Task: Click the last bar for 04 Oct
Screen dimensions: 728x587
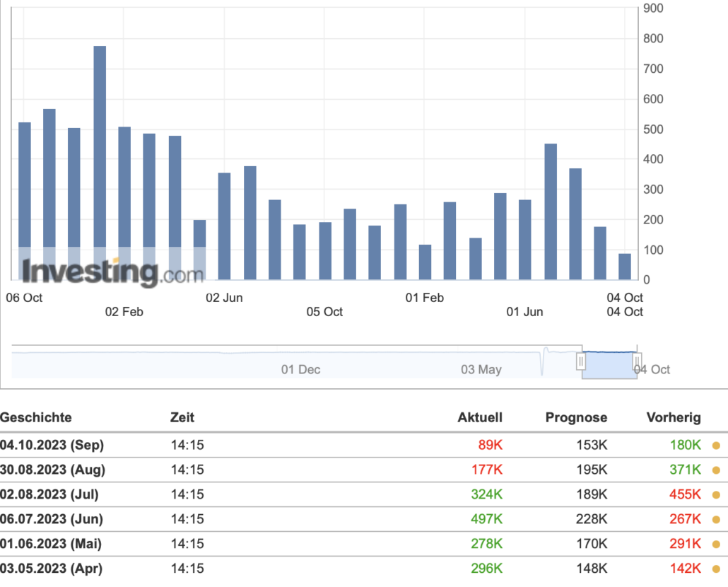Action: [625, 267]
